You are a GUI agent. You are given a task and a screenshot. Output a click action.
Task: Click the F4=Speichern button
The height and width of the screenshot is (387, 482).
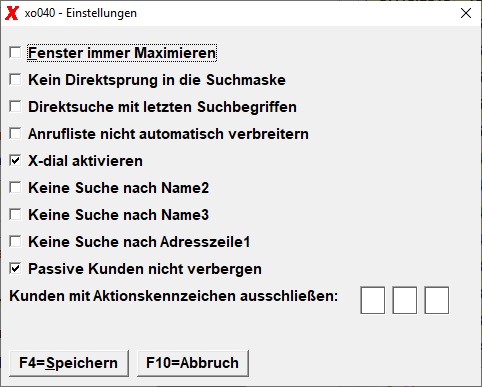click(69, 363)
